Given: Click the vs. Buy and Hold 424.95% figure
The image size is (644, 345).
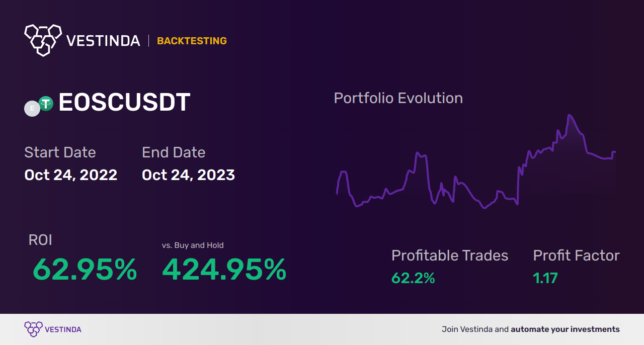Looking at the screenshot, I should (x=224, y=270).
